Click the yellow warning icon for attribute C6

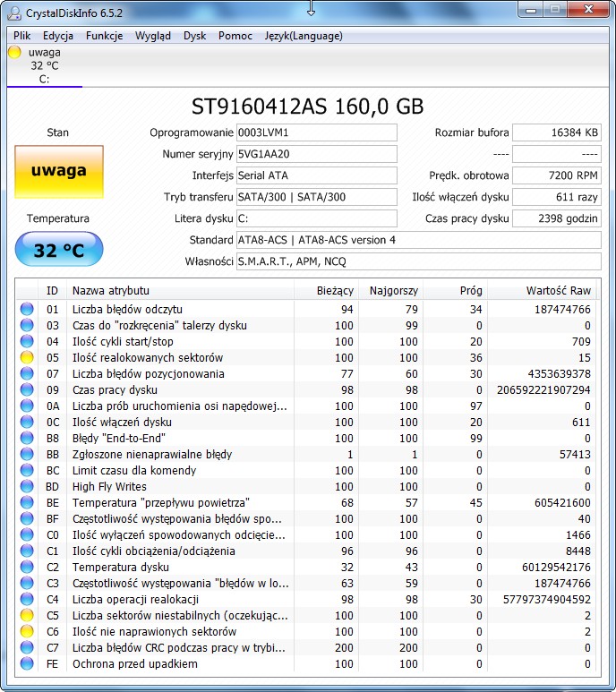pos(27,631)
